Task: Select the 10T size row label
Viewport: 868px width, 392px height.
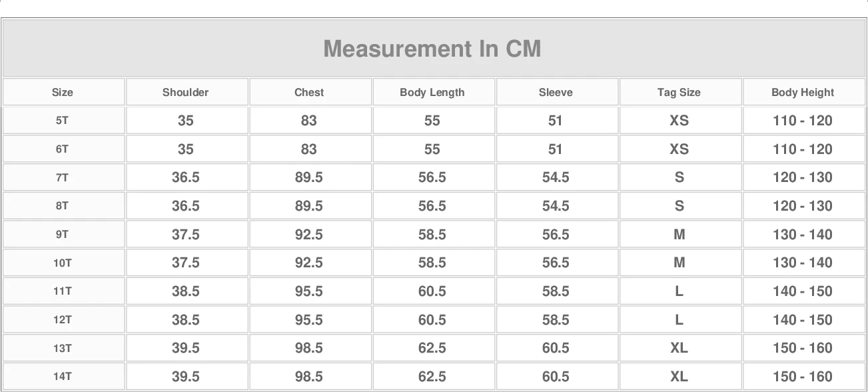Action: pos(63,263)
